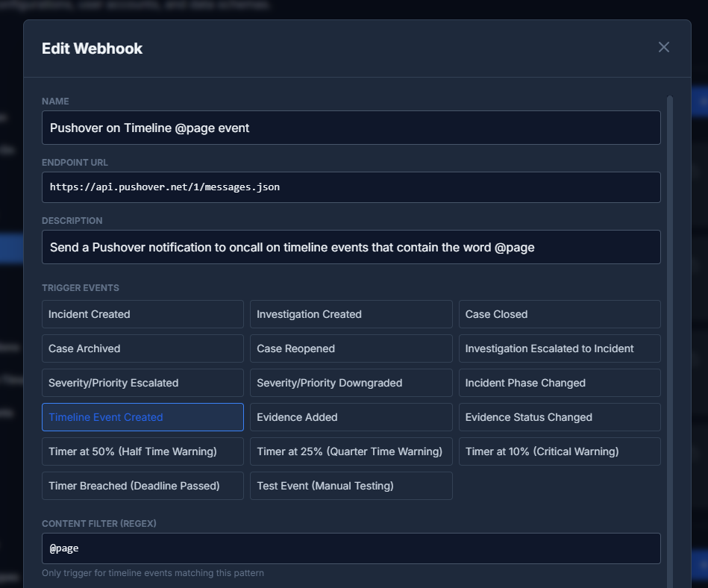Toggle the Severity/Priority Escalated trigger
This screenshot has width=708, height=588.
pyautogui.click(x=142, y=383)
